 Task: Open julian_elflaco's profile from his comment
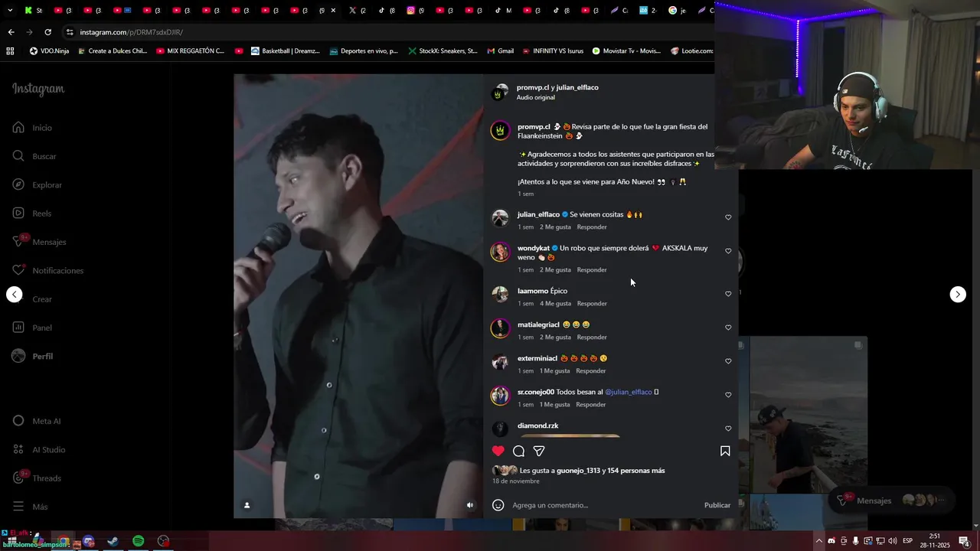click(x=538, y=215)
